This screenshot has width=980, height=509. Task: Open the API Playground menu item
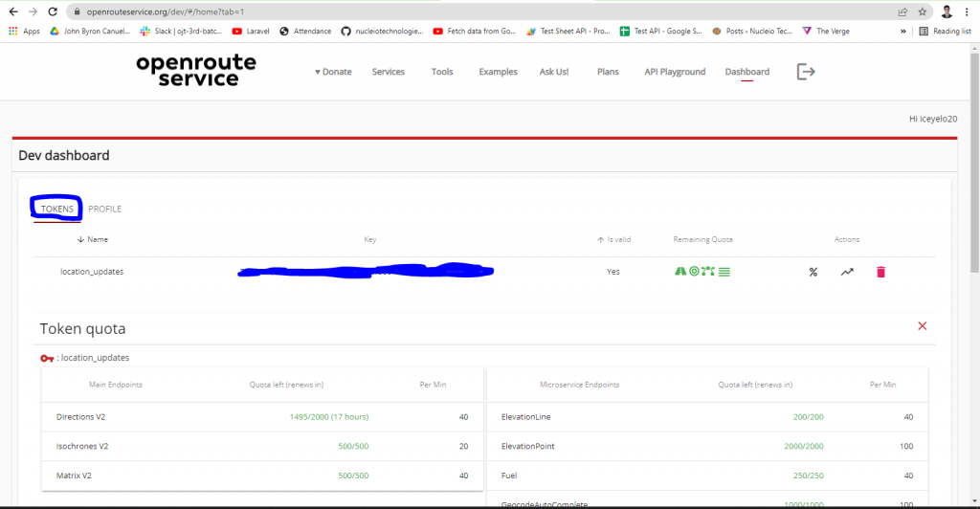tap(675, 72)
